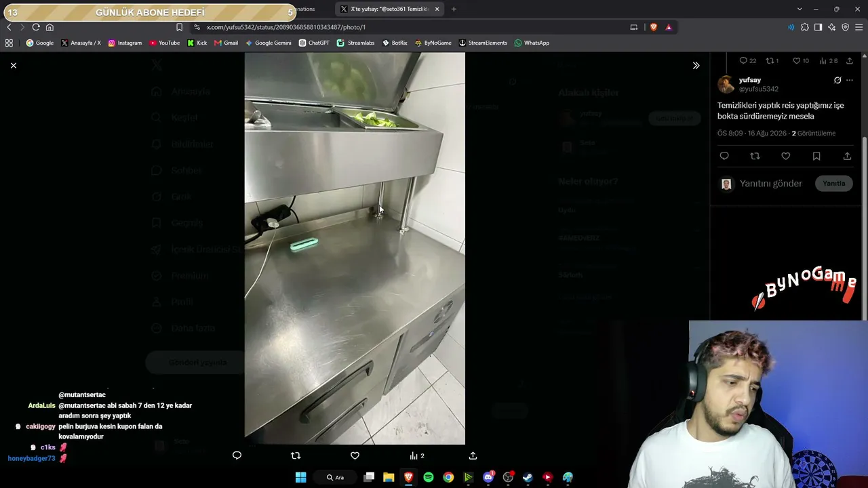Open the Gmail bookmark
This screenshot has width=868, height=488.
[226, 43]
